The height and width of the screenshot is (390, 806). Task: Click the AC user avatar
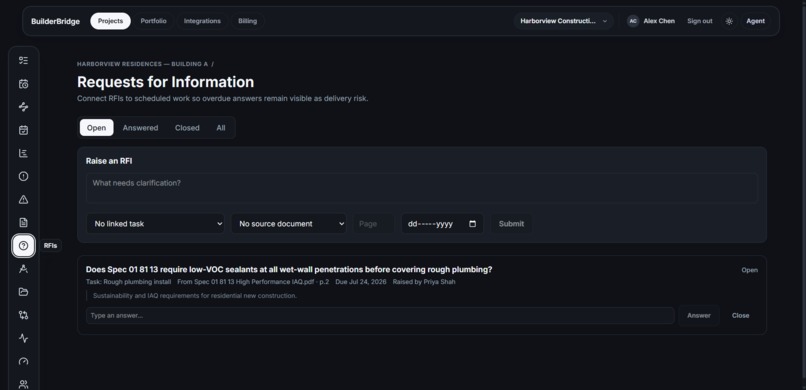point(633,21)
